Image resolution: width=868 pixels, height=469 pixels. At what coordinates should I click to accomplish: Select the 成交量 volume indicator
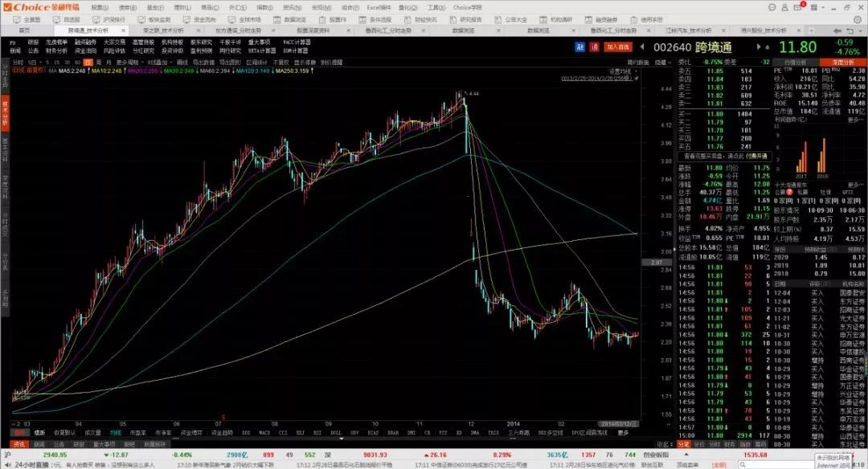[92, 433]
